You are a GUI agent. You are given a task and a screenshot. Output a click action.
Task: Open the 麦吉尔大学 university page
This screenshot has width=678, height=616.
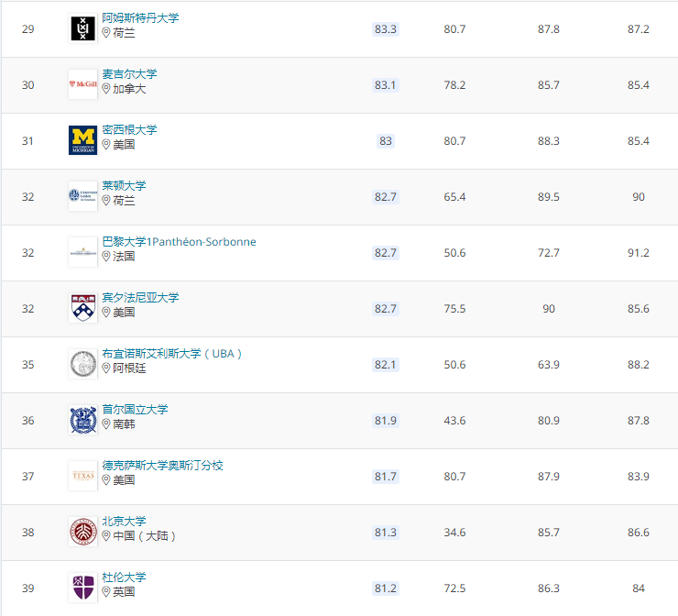point(129,74)
